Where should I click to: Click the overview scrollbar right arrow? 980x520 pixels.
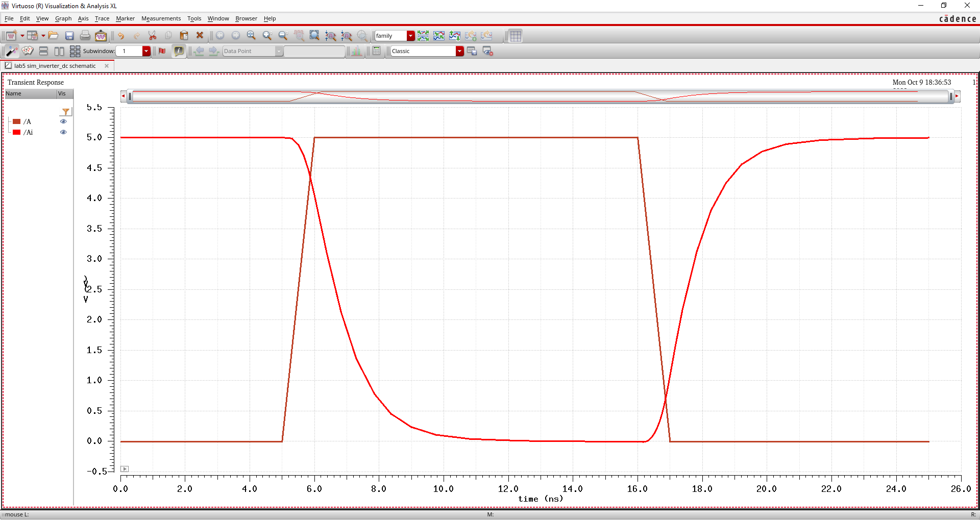pos(957,96)
